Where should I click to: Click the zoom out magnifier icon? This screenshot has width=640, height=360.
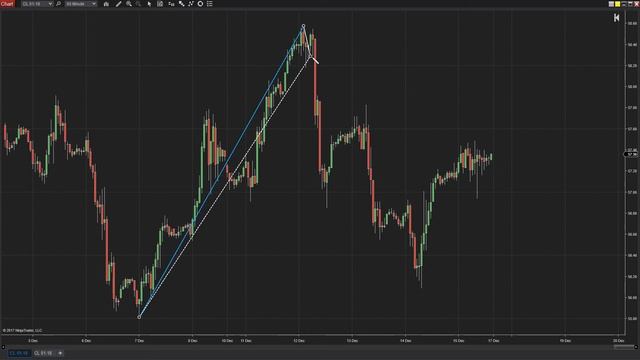(138, 4)
